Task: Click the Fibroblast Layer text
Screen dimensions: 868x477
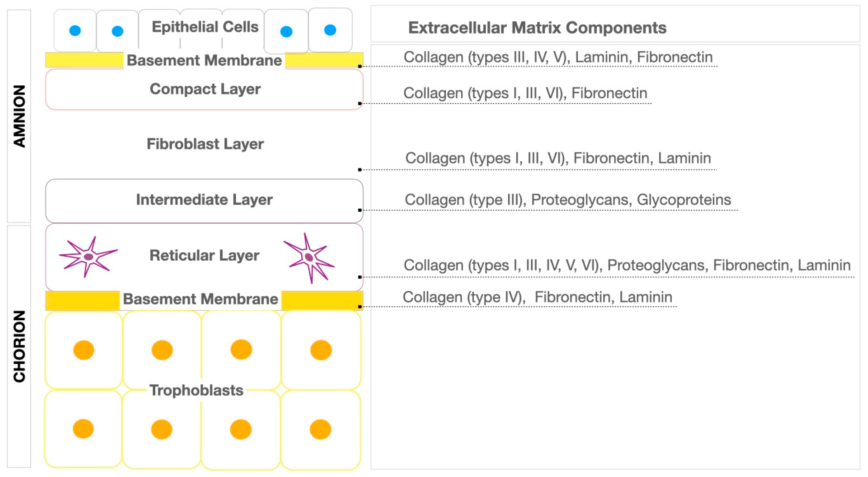Action: coord(205,144)
